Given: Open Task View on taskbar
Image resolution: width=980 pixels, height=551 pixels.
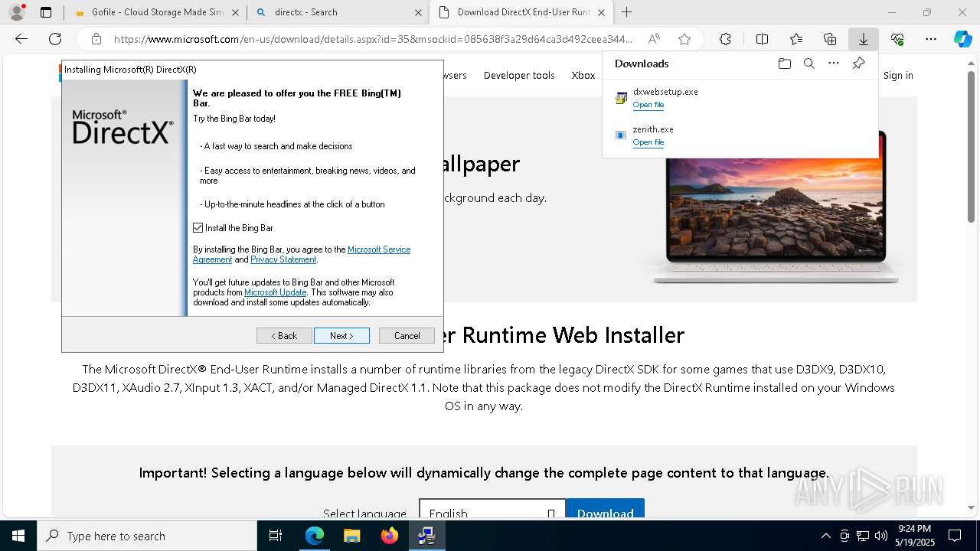Looking at the screenshot, I should pos(276,536).
